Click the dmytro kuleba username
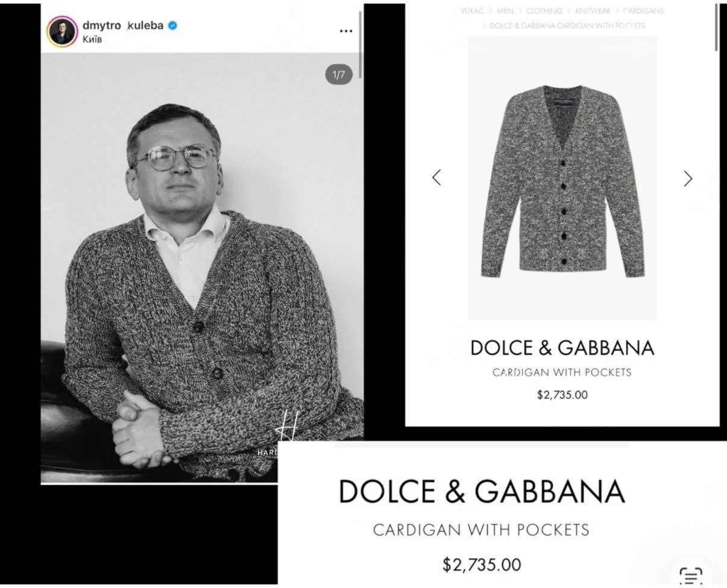 coord(123,25)
